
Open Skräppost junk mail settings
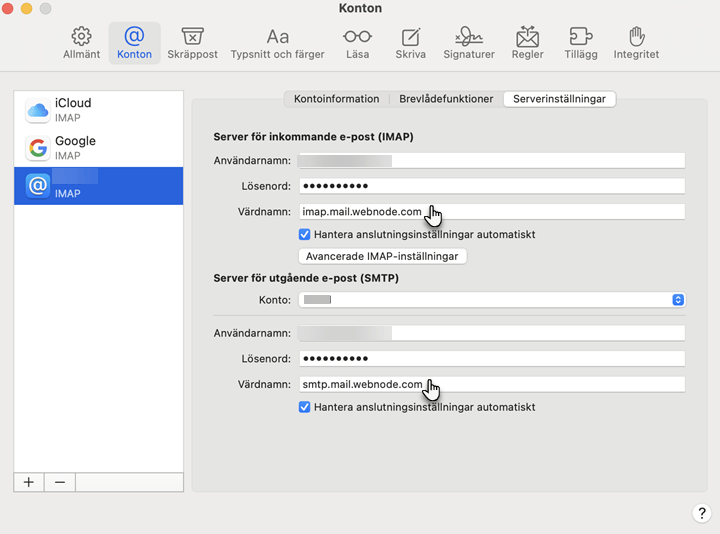click(x=192, y=43)
